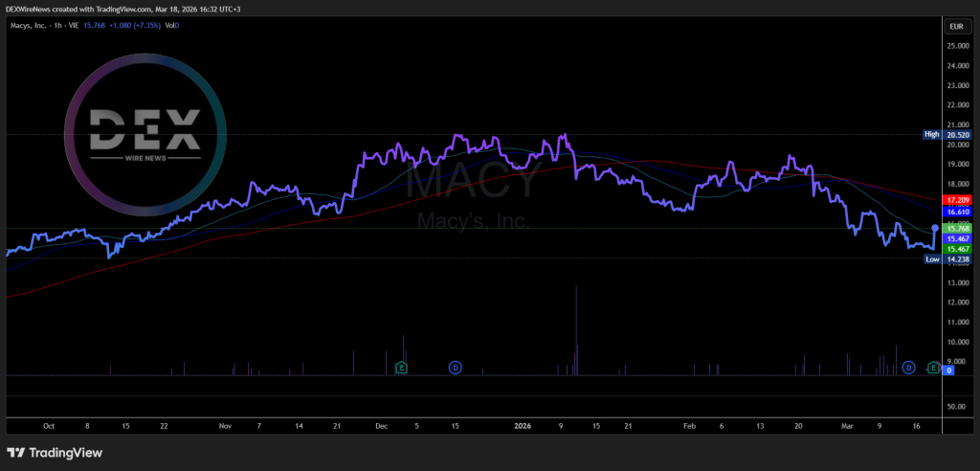The image size is (980, 471).
Task: Click the TradingView logo at the bottom left
Action: click(55, 453)
